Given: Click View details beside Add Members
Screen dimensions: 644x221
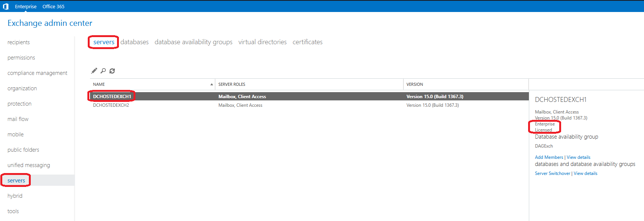Looking at the screenshot, I should click(578, 157).
